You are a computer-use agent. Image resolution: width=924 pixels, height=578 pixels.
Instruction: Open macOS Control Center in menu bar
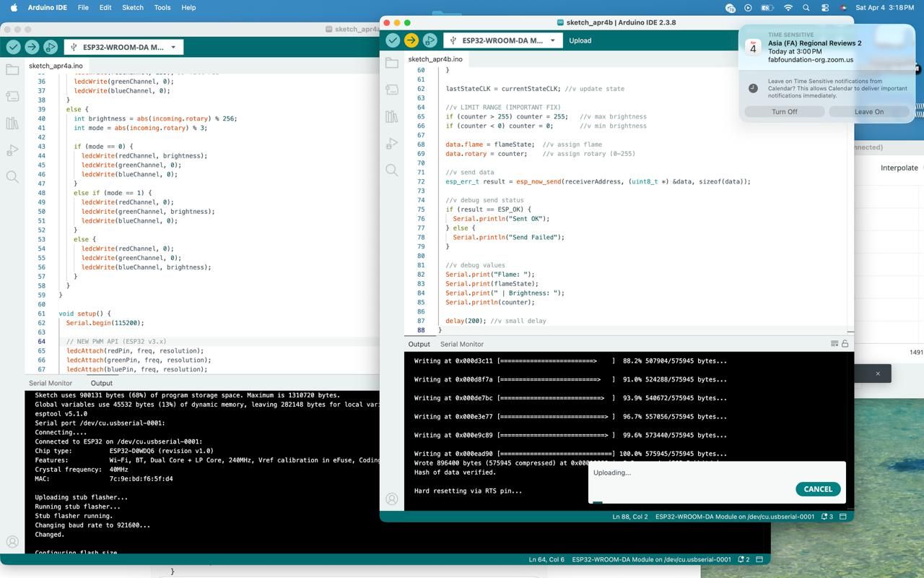[825, 8]
